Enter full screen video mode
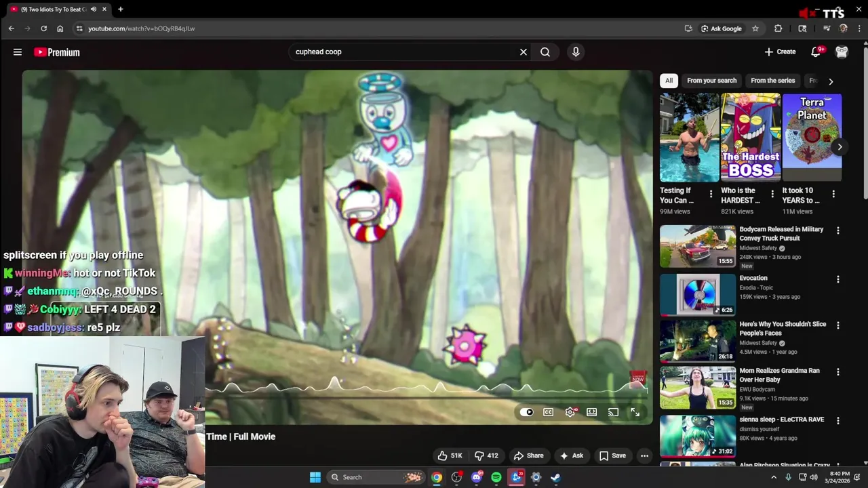The width and height of the screenshot is (868, 488). [x=635, y=412]
